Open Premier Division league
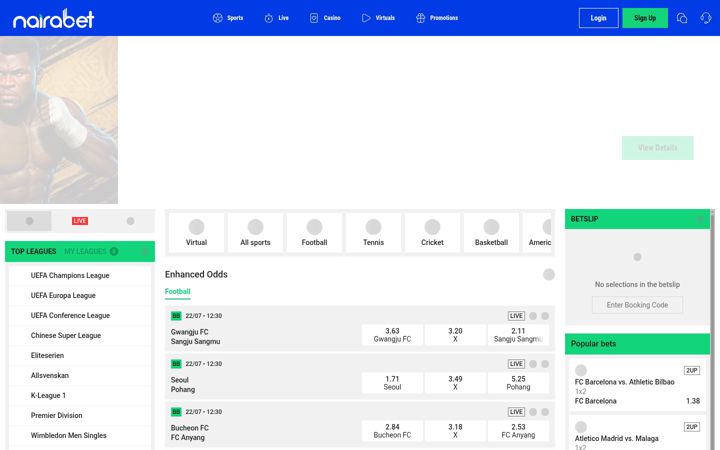Image resolution: width=720 pixels, height=450 pixels. coord(80,415)
